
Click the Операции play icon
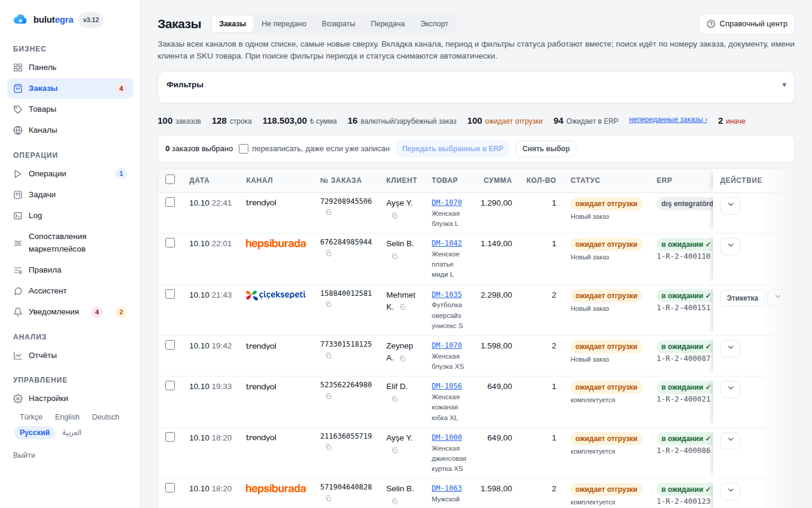18,174
